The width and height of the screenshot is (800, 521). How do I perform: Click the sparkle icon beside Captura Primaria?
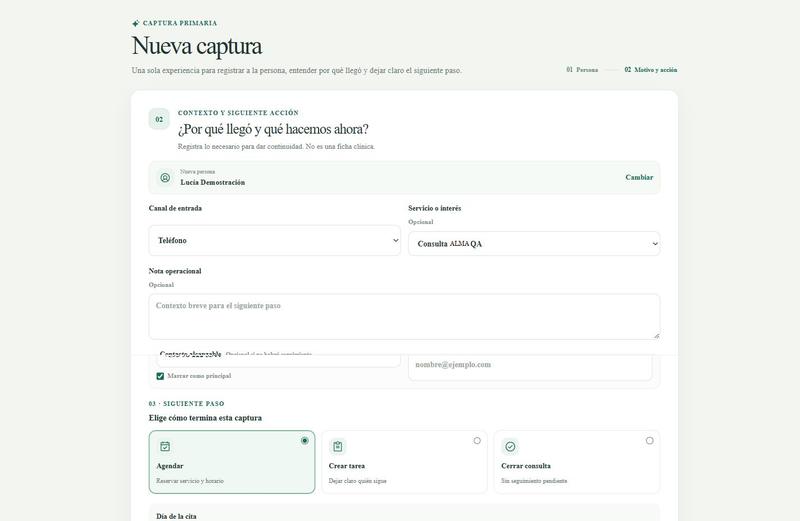pyautogui.click(x=135, y=23)
